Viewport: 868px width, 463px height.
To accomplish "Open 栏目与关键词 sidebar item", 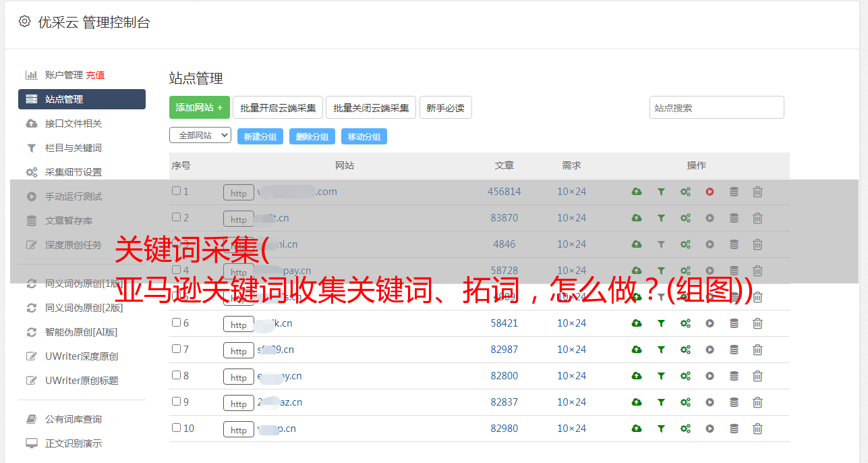I will click(x=74, y=148).
